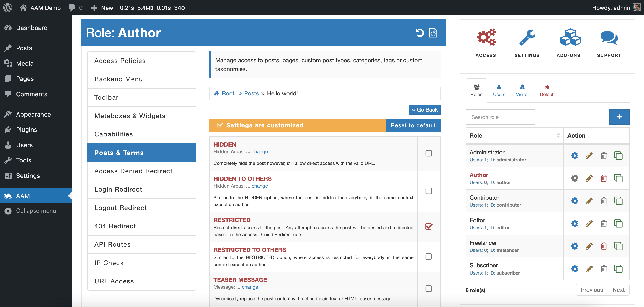
Task: Click the Go Back button
Action: [424, 110]
